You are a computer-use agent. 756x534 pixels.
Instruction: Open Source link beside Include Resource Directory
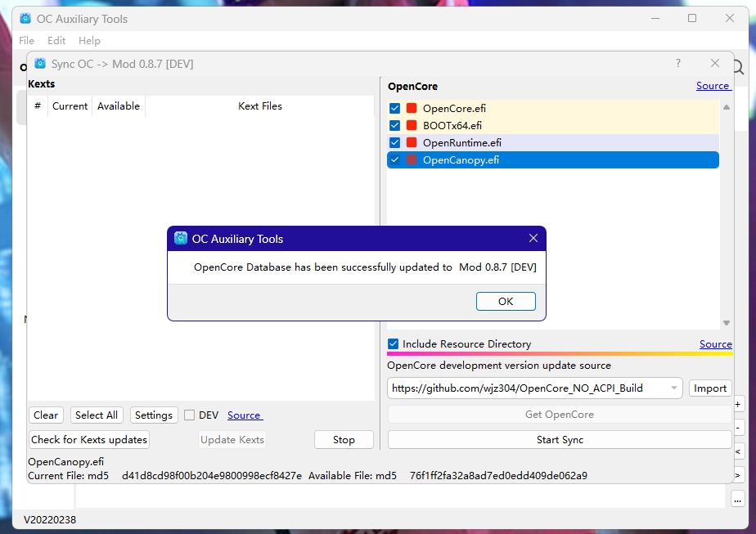point(715,344)
